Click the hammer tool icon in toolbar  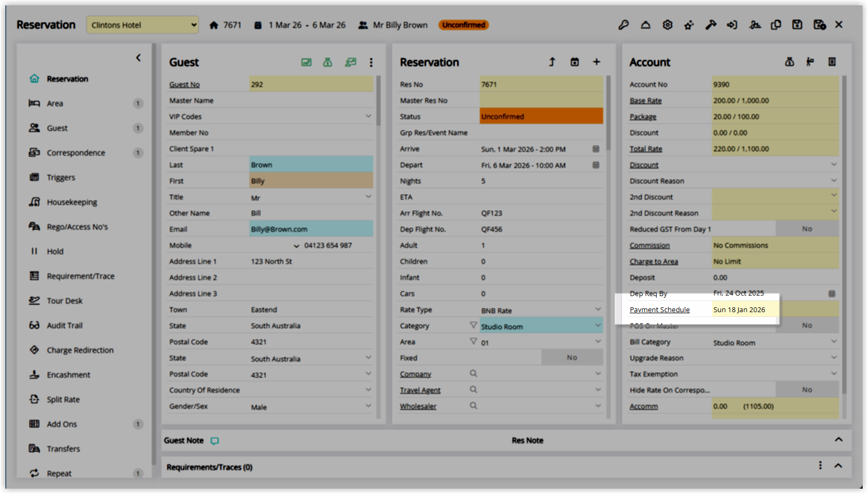711,25
